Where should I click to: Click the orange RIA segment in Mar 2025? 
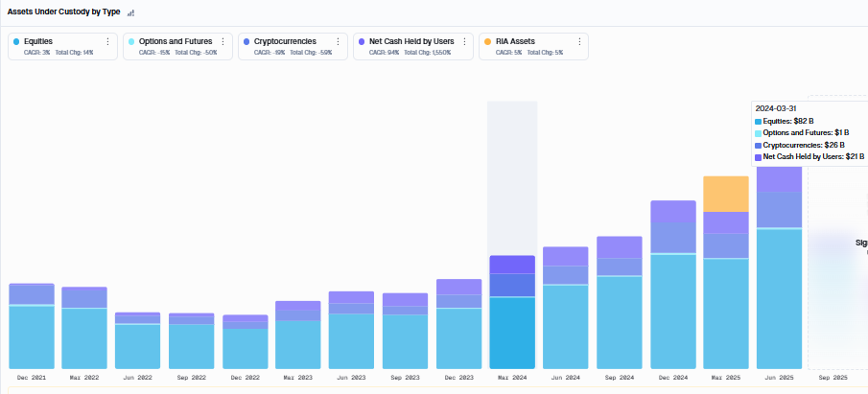(726, 194)
